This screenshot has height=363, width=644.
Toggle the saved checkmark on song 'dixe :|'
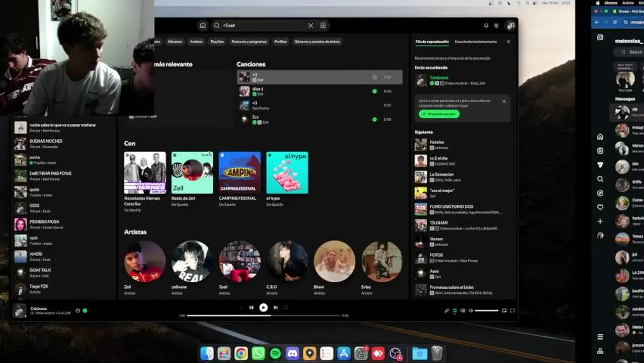(x=374, y=91)
